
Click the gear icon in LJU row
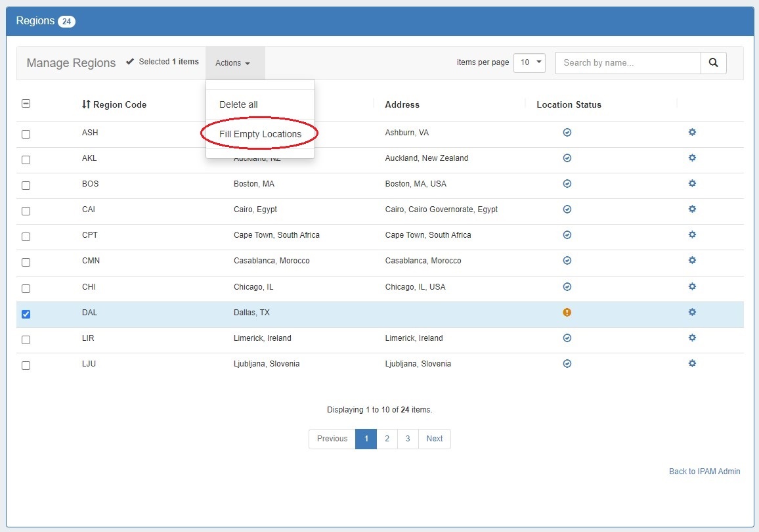tap(692, 364)
